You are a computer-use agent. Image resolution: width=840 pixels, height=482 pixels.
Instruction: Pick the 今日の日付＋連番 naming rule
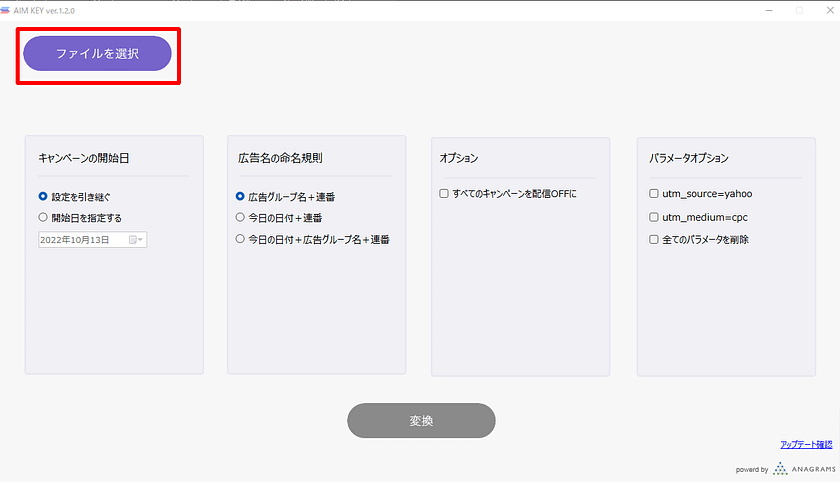point(240,217)
